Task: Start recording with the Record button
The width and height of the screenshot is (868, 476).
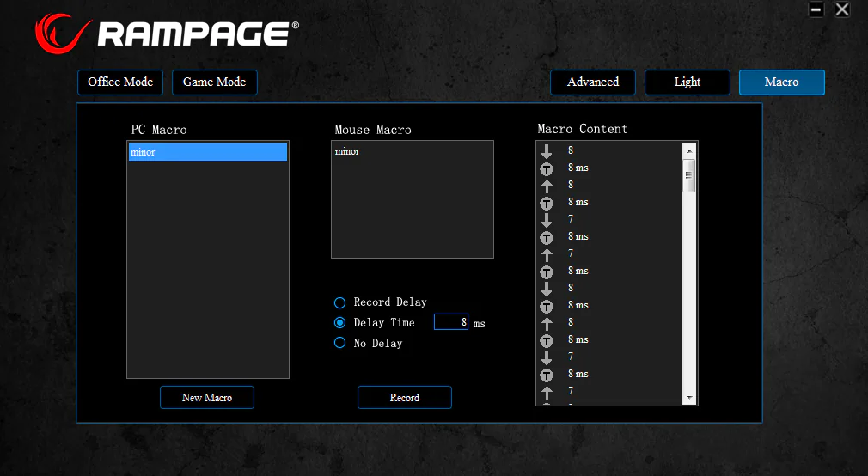Action: (405, 398)
